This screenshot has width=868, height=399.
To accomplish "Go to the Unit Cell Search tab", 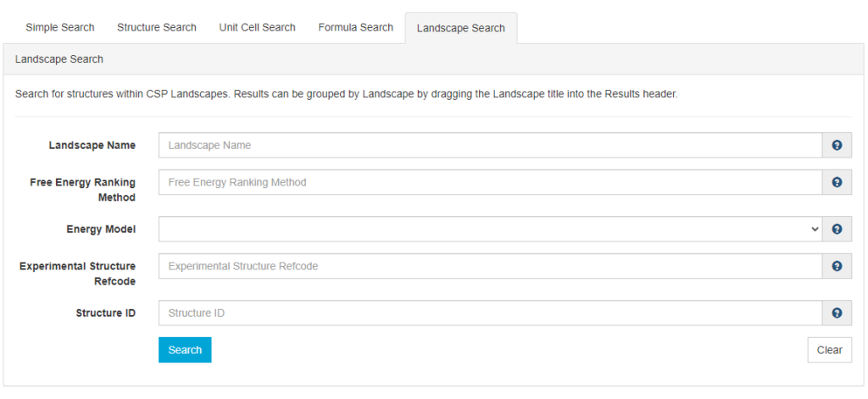I will tap(257, 27).
